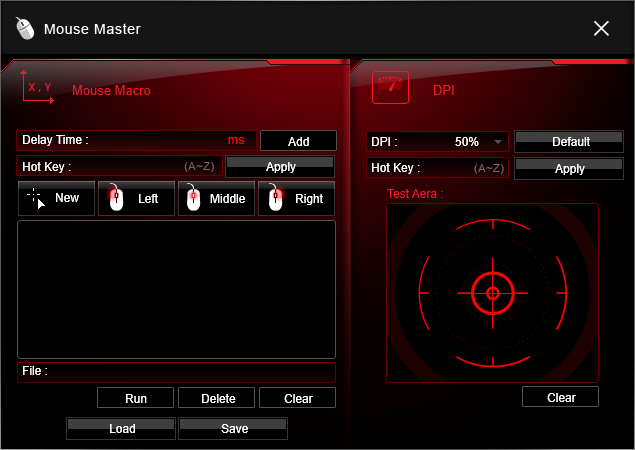Image resolution: width=635 pixels, height=450 pixels.
Task: Load a macro file
Action: [121, 429]
